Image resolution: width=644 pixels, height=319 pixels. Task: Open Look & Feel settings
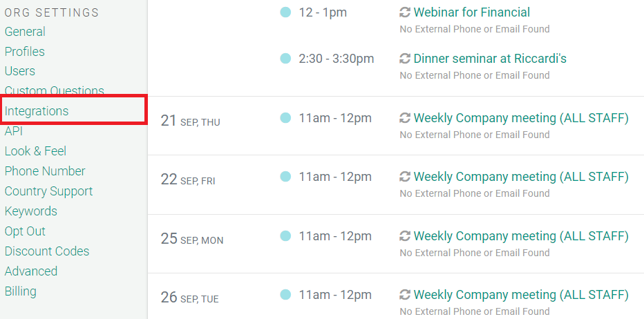click(x=35, y=151)
